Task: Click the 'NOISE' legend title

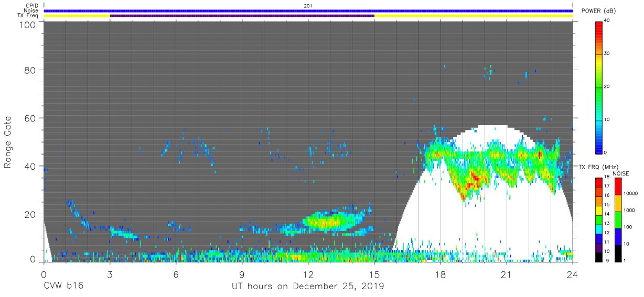Action: click(621, 173)
